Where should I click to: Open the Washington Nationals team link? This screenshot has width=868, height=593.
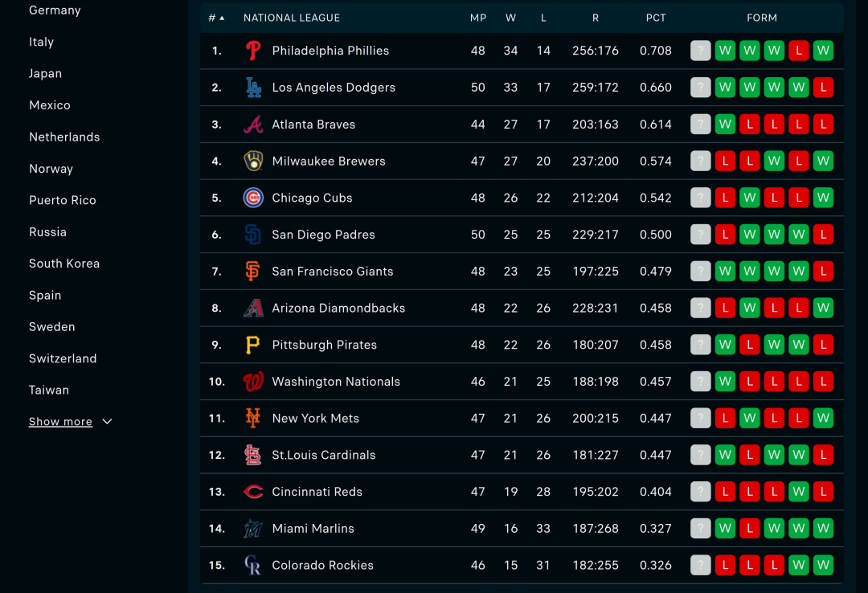click(336, 382)
